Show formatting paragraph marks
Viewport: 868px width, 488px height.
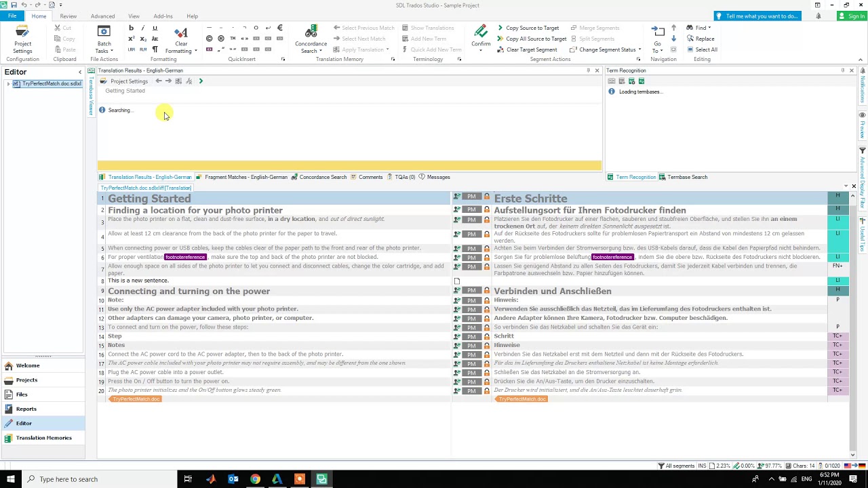click(155, 49)
